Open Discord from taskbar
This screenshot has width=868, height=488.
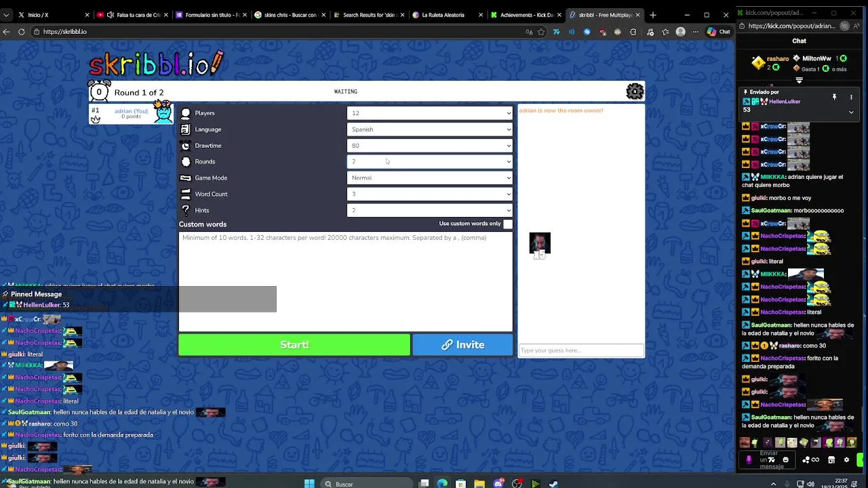coord(498,484)
